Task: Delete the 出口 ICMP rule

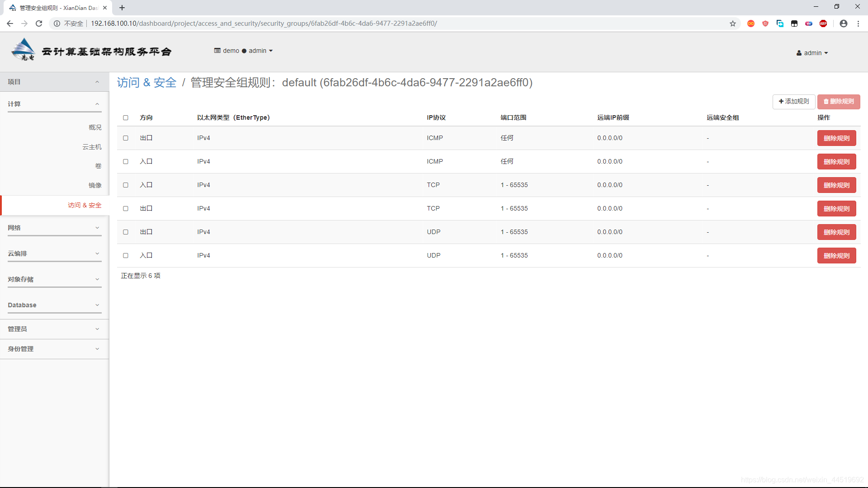Action: coord(836,138)
